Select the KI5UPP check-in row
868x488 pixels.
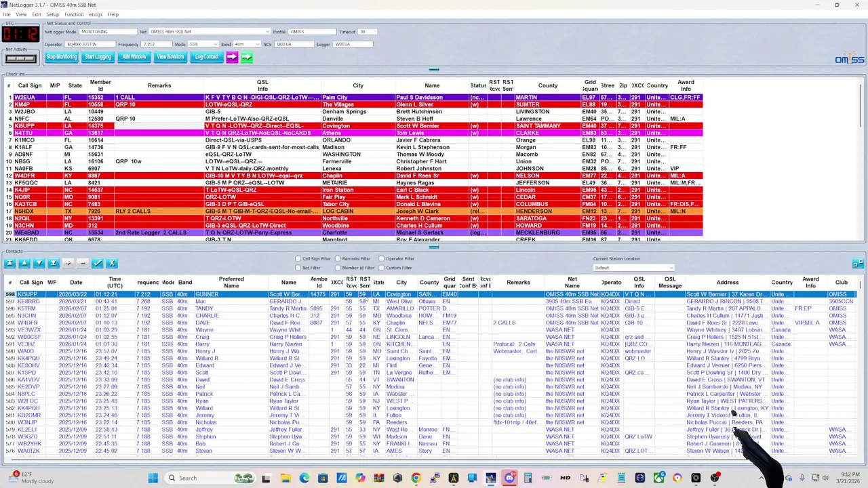pos(353,126)
